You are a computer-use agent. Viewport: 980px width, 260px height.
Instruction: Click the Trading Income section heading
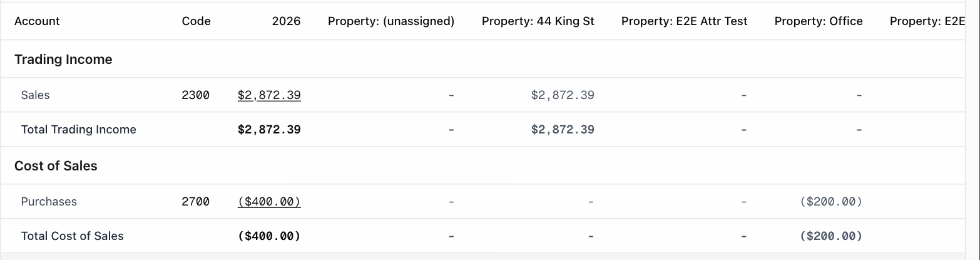63,60
